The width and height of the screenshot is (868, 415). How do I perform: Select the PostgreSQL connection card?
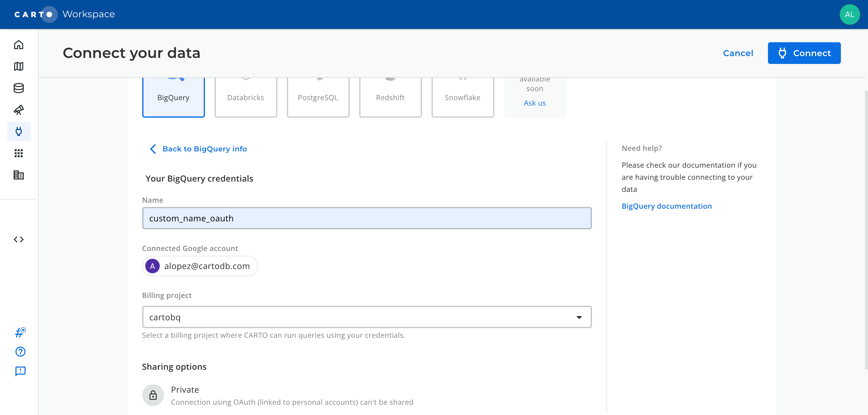coord(318,97)
